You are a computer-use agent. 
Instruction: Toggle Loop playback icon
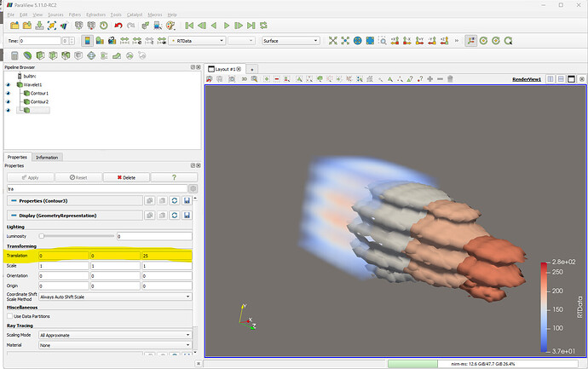(263, 26)
